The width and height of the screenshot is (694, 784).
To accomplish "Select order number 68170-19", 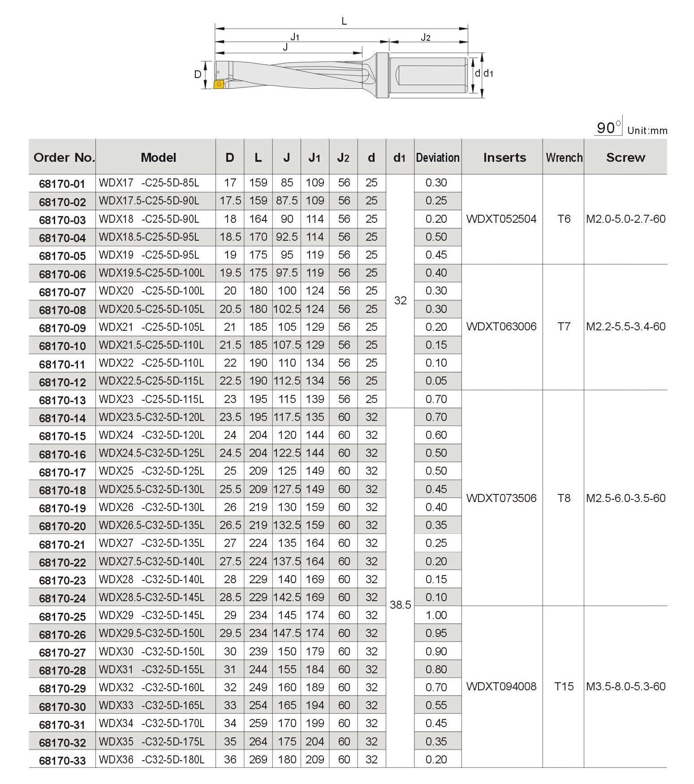I will point(62,508).
